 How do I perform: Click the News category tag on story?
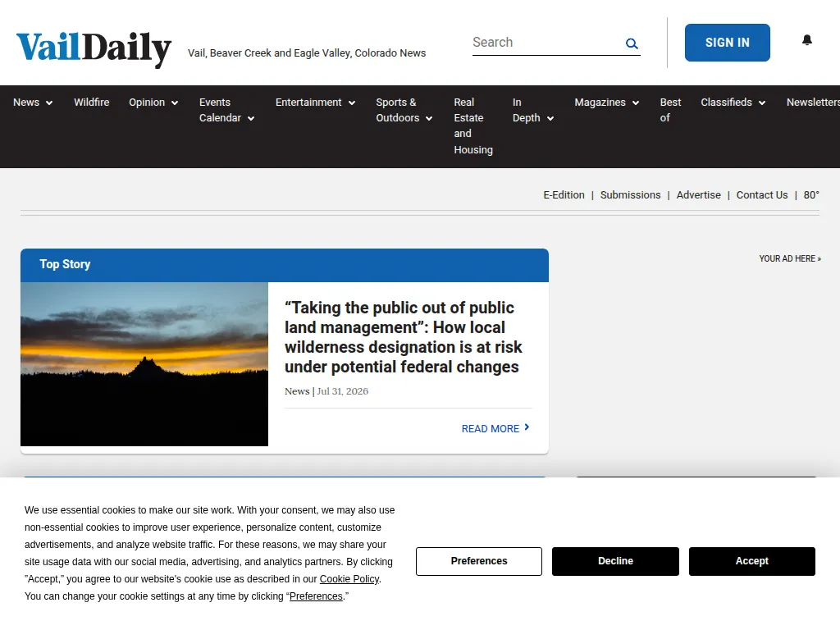pyautogui.click(x=297, y=391)
